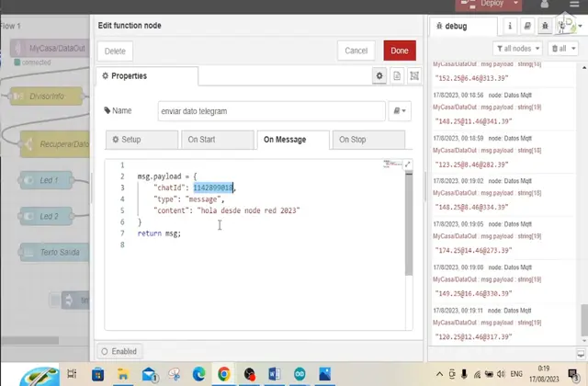Toggle the Enabled node state
The width and height of the screenshot is (588, 386).
pyautogui.click(x=119, y=351)
